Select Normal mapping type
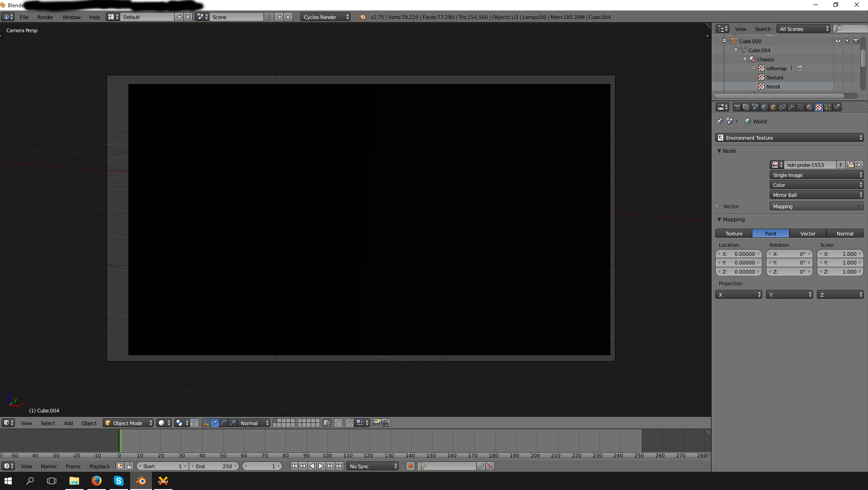Screen dimensions: 868x490 click(845, 233)
